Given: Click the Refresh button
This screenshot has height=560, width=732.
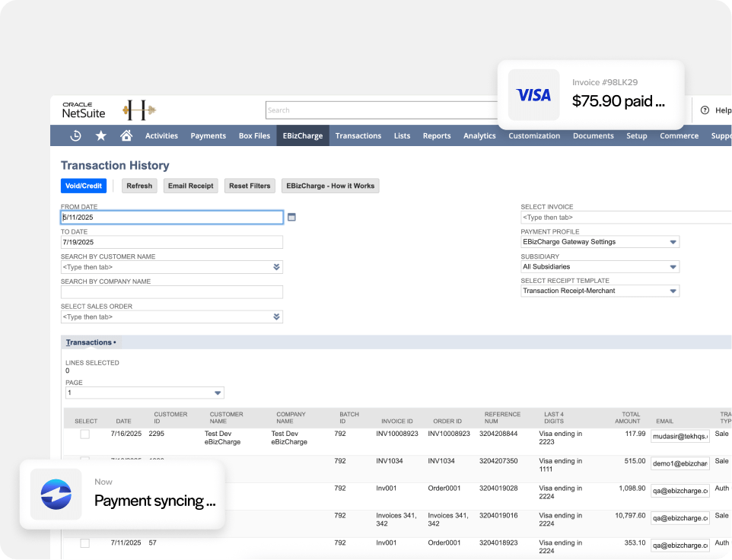Looking at the screenshot, I should pos(139,186).
